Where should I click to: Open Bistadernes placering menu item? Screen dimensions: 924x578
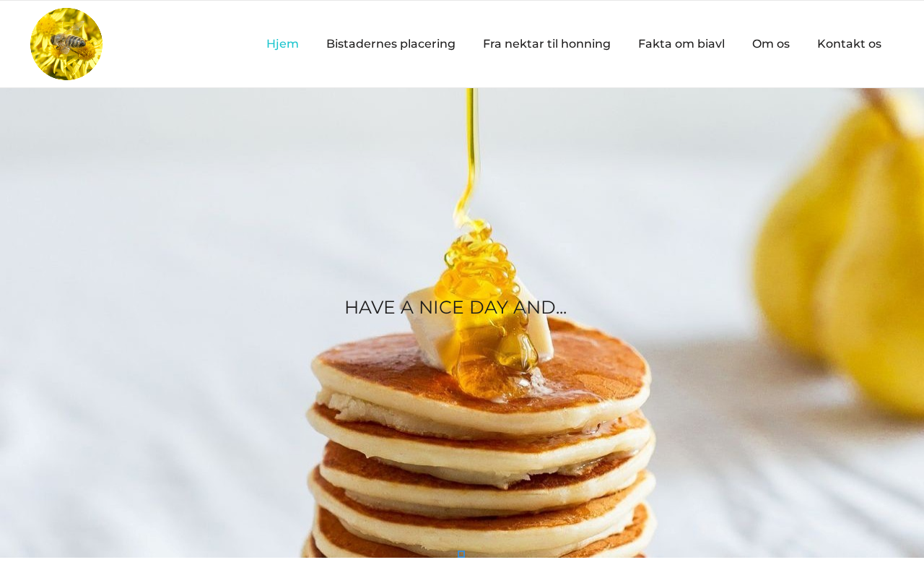click(391, 44)
